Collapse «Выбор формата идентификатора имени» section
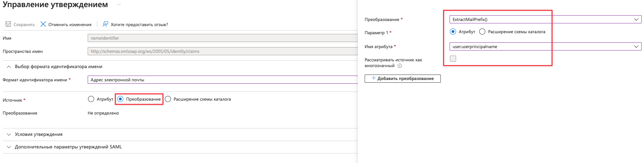The height and width of the screenshot is (163, 644). pos(9,67)
